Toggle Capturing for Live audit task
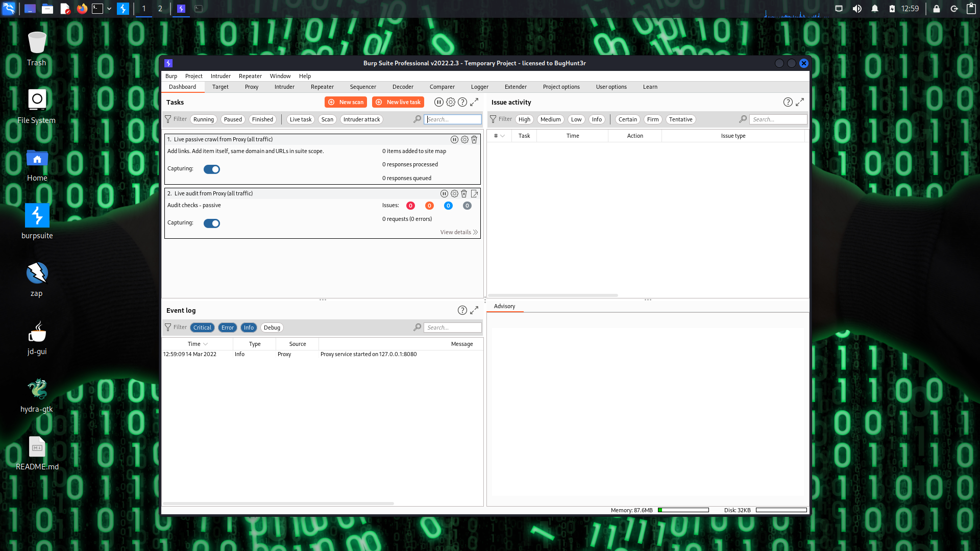 211,223
